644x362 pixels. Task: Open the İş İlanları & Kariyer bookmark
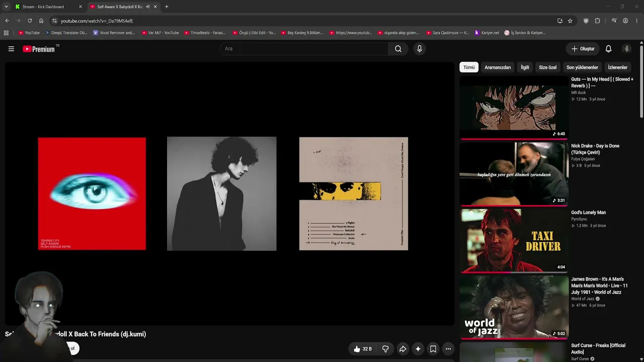click(525, 33)
